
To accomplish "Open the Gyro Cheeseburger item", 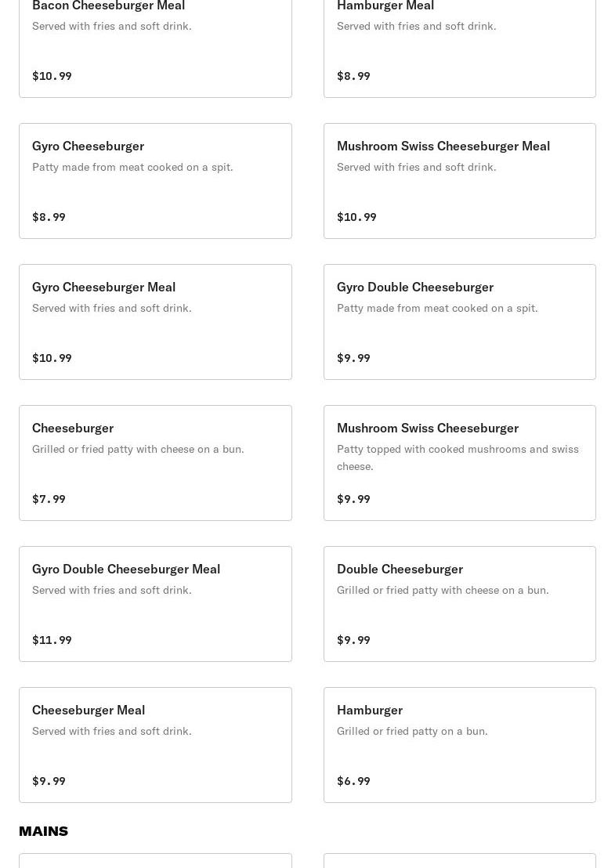I will (155, 181).
